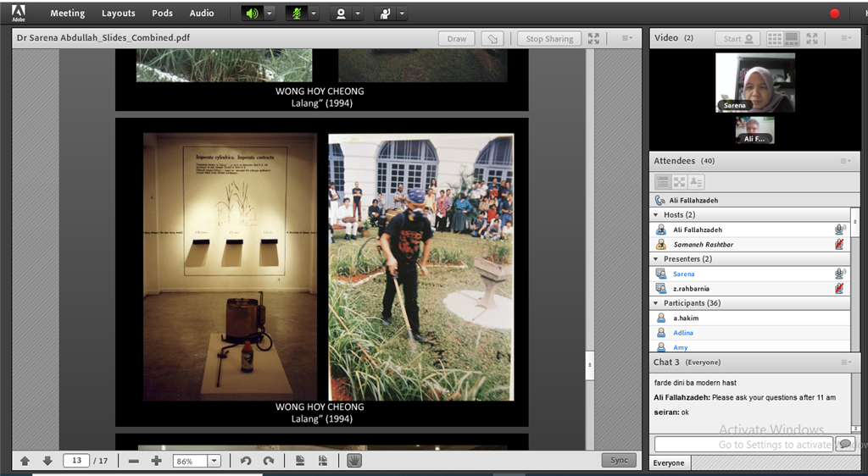Go to next page arrow

[x=47, y=461]
